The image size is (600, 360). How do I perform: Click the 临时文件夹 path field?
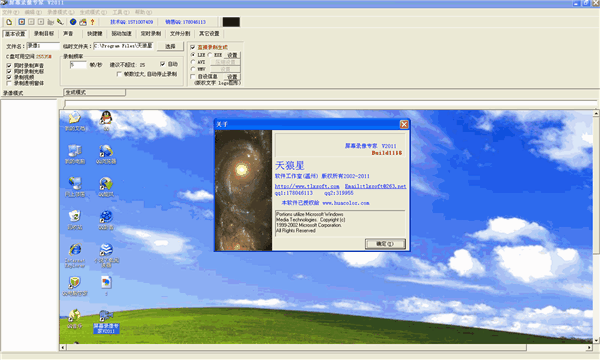click(x=124, y=46)
